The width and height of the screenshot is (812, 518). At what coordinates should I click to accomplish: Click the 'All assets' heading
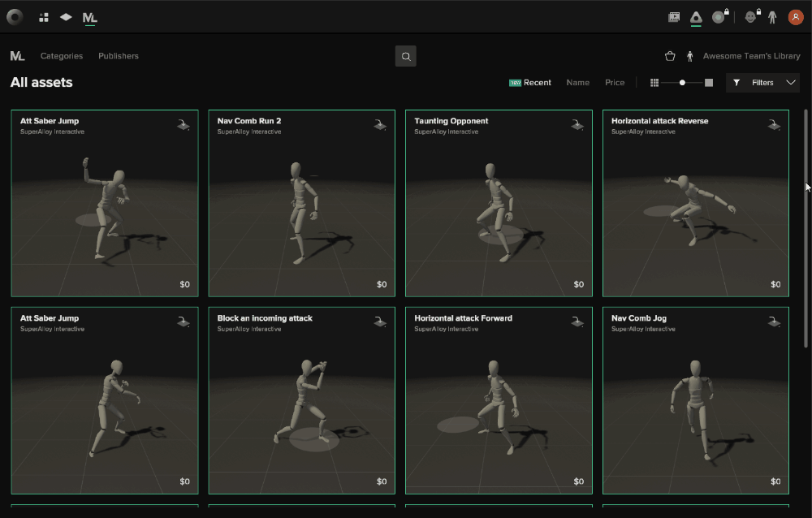41,82
